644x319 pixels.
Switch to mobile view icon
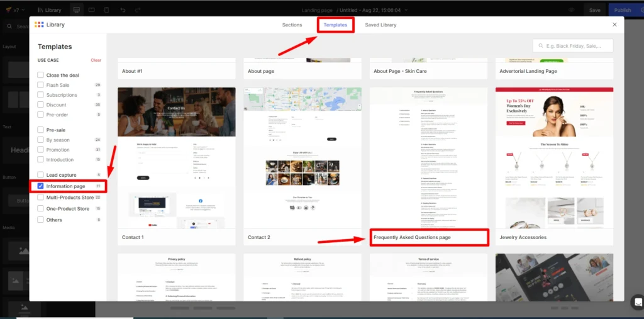click(x=106, y=10)
